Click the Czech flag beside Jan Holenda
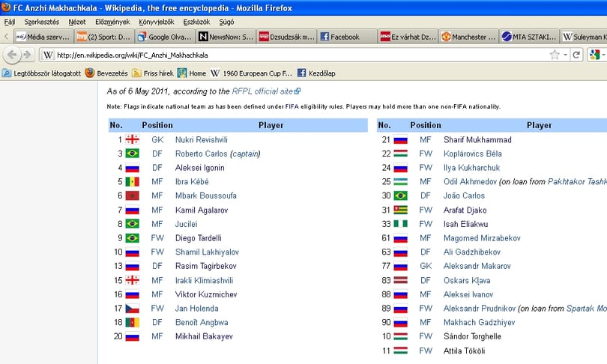Image resolution: width=607 pixels, height=364 pixels. coord(132,309)
